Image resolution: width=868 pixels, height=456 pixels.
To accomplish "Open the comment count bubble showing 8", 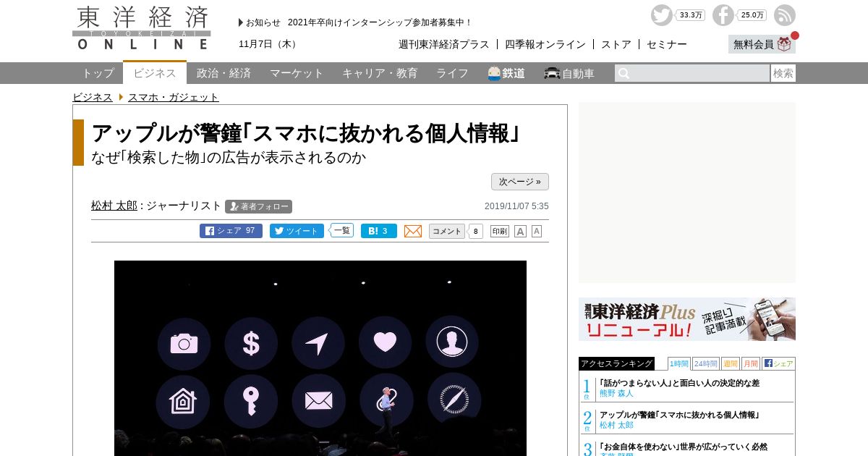I will click(475, 232).
